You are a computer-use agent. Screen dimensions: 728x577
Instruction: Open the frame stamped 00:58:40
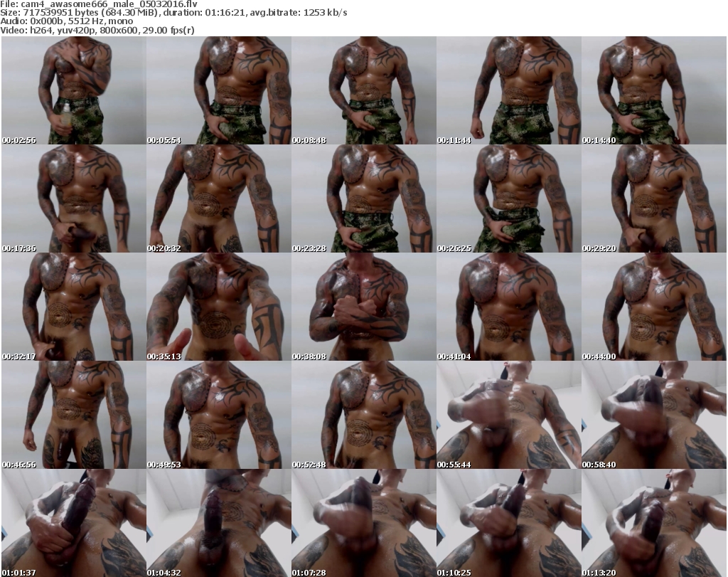coord(654,415)
